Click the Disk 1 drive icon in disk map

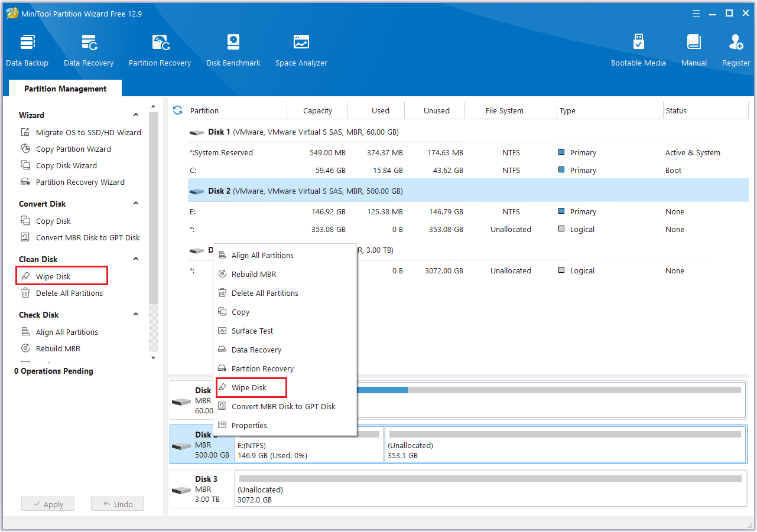coord(181,402)
